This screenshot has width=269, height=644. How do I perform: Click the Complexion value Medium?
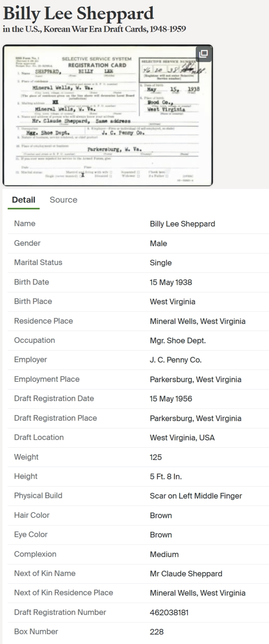coord(164,554)
